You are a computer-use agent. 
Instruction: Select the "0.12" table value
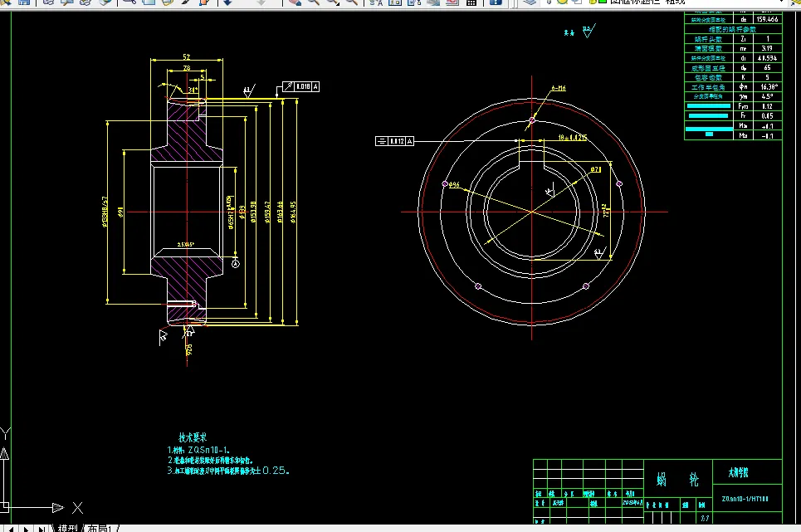(x=767, y=106)
